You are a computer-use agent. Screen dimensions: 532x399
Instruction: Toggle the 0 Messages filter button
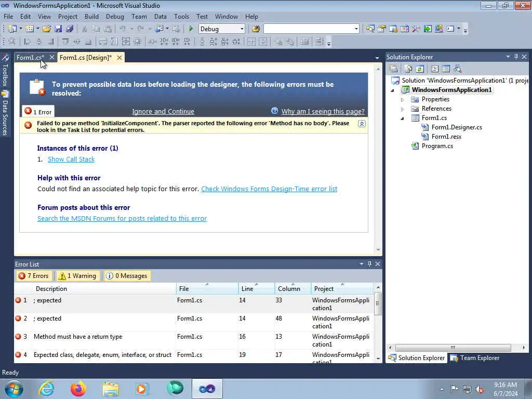pos(127,276)
